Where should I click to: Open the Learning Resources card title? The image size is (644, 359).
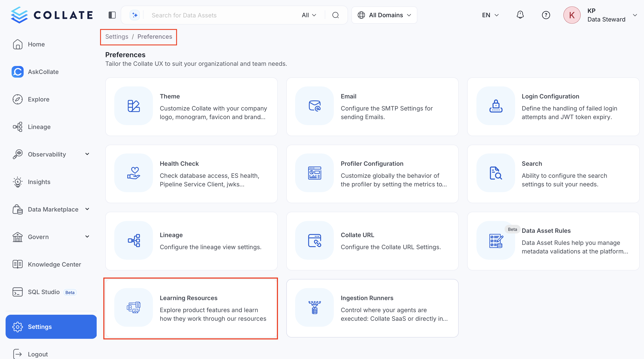click(x=189, y=298)
